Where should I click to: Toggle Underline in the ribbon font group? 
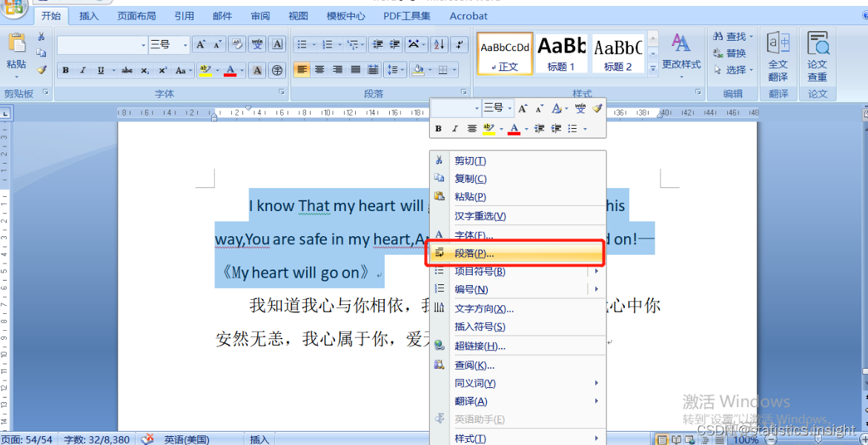(100, 70)
